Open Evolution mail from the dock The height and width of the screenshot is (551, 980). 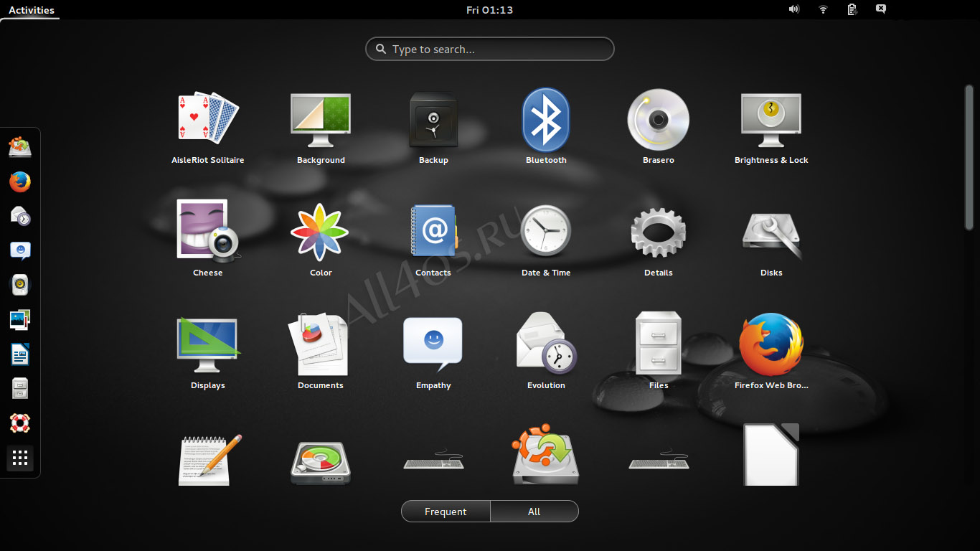(x=20, y=216)
